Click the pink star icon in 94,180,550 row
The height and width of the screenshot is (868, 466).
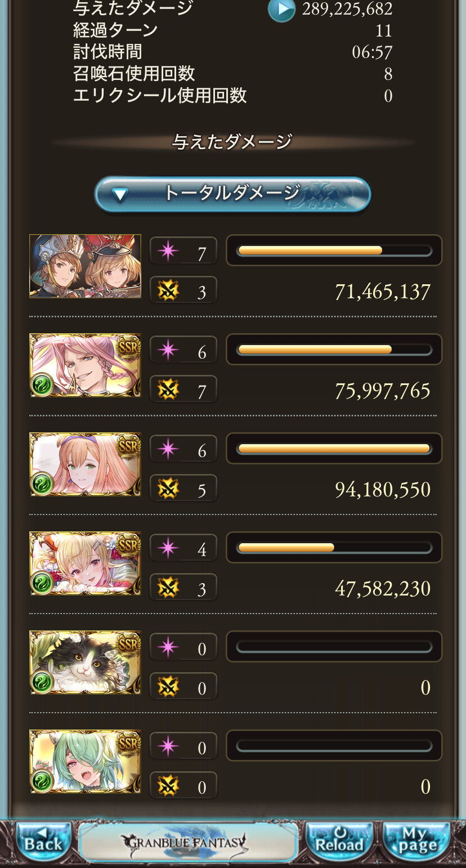point(168,449)
